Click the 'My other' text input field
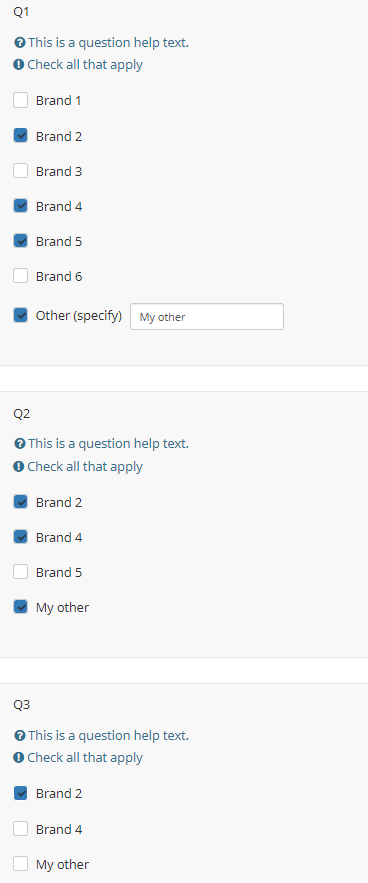The height and width of the screenshot is (883, 368). click(207, 316)
